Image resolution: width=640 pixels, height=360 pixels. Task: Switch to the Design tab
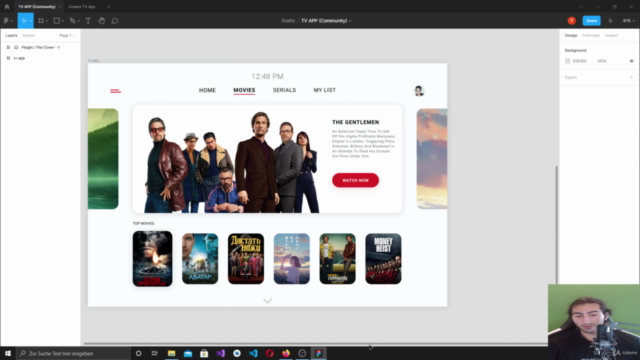tap(571, 36)
